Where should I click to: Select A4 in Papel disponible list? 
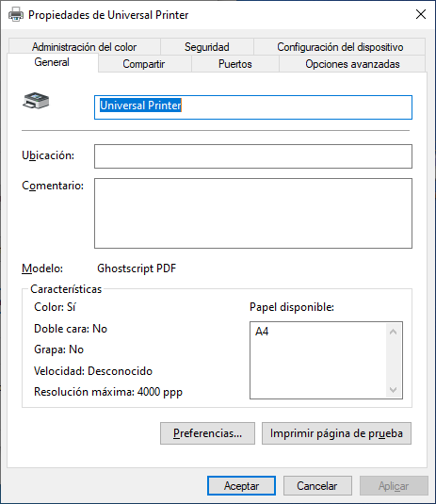tap(262, 332)
